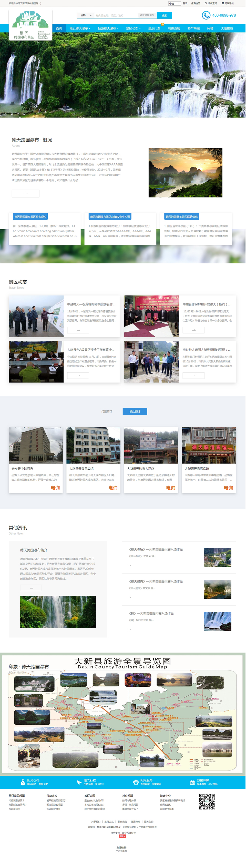Screen dimensions: 246x868
Task: Open the site navigation grid icon
Action: click(222, 3)
